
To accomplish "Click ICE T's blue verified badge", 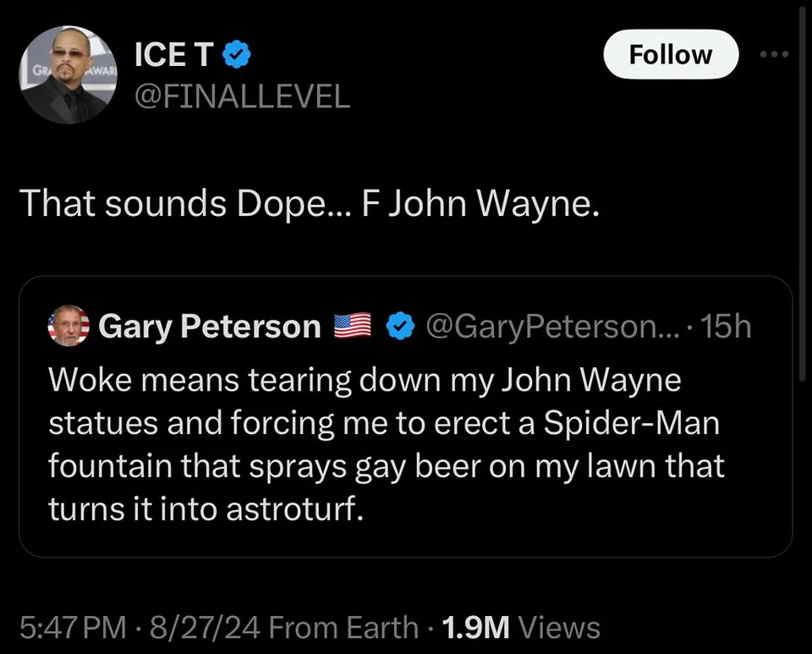I will point(237,54).
